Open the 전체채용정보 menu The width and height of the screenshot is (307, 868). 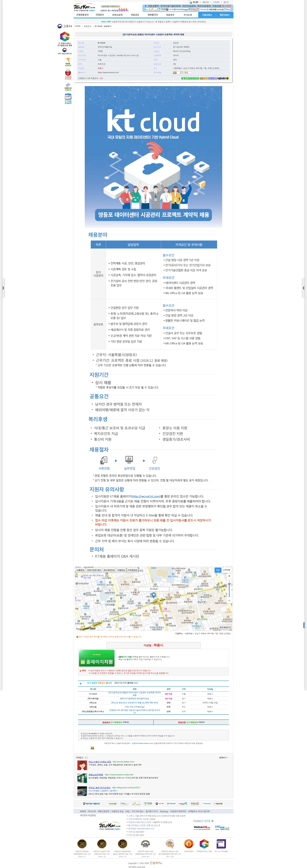[x=82, y=15]
